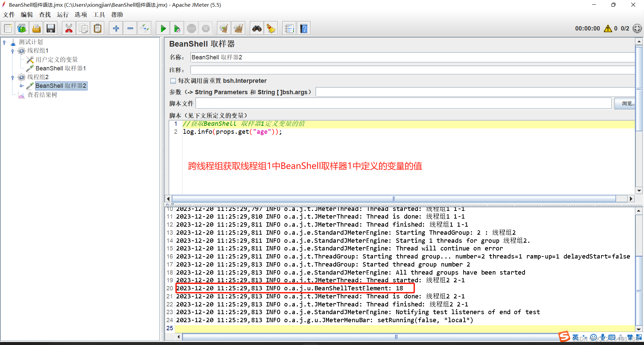
Task: Open the 编辑 menu
Action: [27, 15]
